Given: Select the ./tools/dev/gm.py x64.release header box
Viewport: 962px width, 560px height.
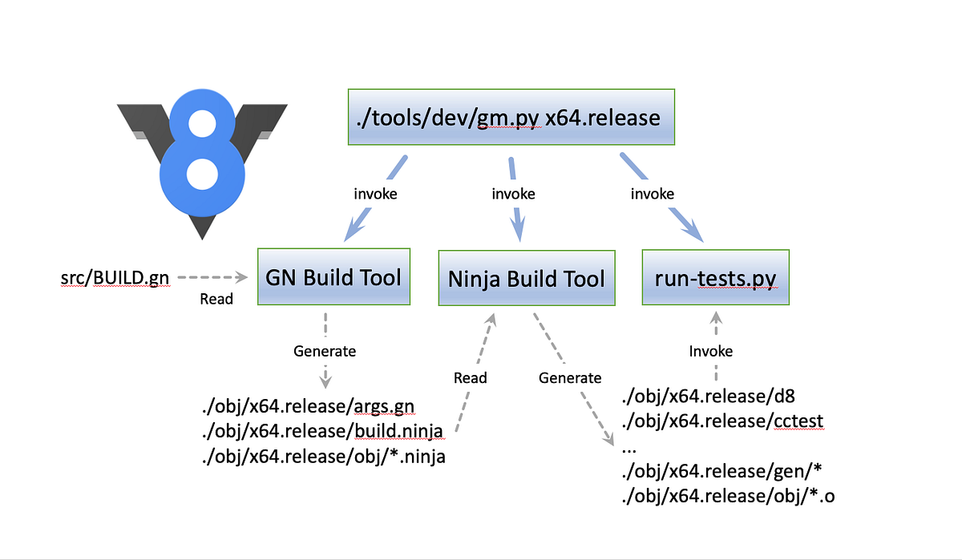Looking at the screenshot, I should point(511,117).
